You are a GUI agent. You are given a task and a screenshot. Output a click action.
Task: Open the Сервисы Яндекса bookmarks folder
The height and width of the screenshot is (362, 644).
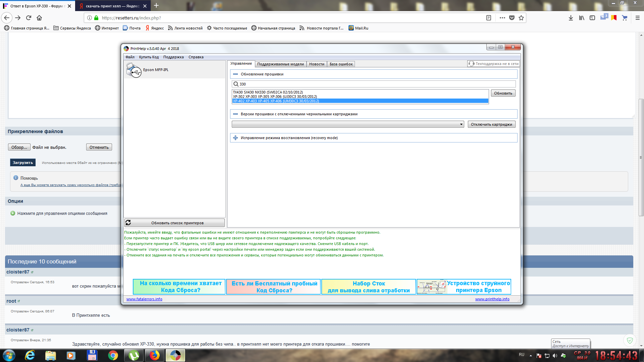(x=72, y=28)
